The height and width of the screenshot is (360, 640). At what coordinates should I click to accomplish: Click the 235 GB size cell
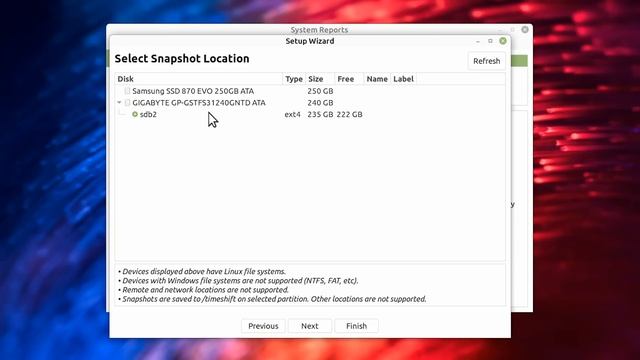click(320, 114)
